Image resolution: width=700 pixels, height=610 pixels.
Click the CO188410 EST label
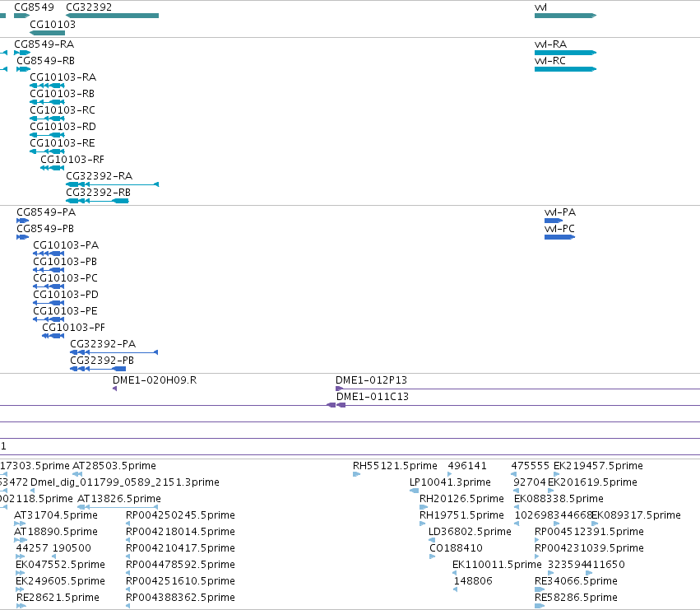click(x=456, y=548)
